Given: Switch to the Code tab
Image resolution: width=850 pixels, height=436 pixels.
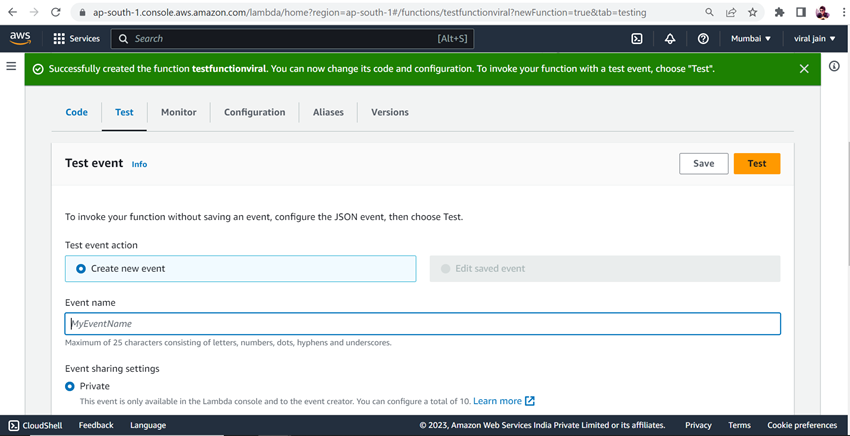Looking at the screenshot, I should coord(76,112).
